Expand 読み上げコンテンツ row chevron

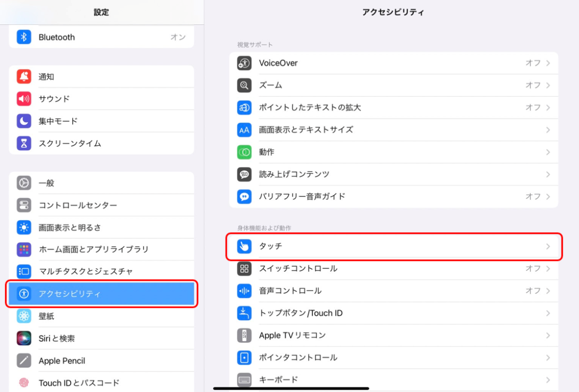548,174
